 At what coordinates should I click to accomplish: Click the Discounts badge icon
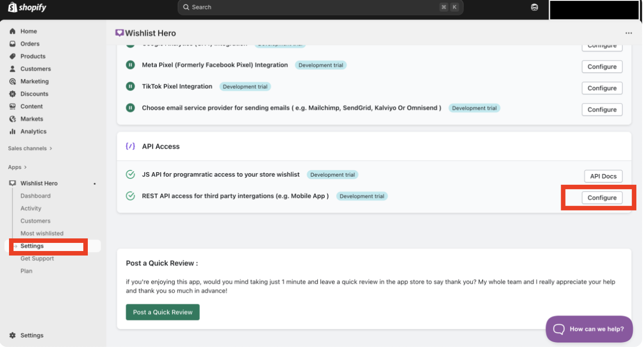tap(13, 94)
